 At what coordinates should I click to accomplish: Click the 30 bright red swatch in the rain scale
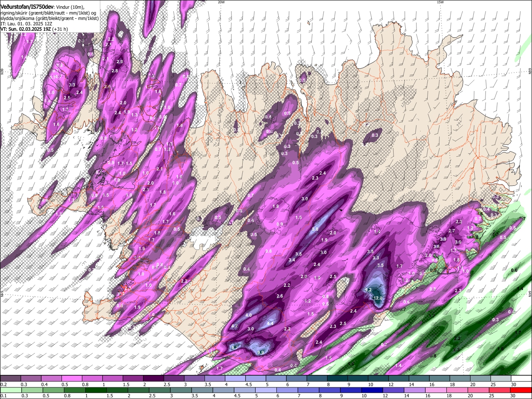(521, 390)
